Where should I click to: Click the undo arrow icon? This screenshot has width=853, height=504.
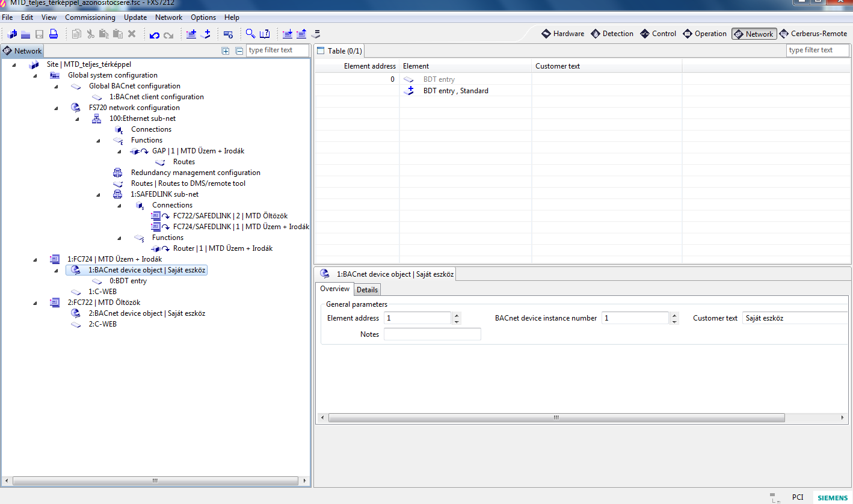155,34
